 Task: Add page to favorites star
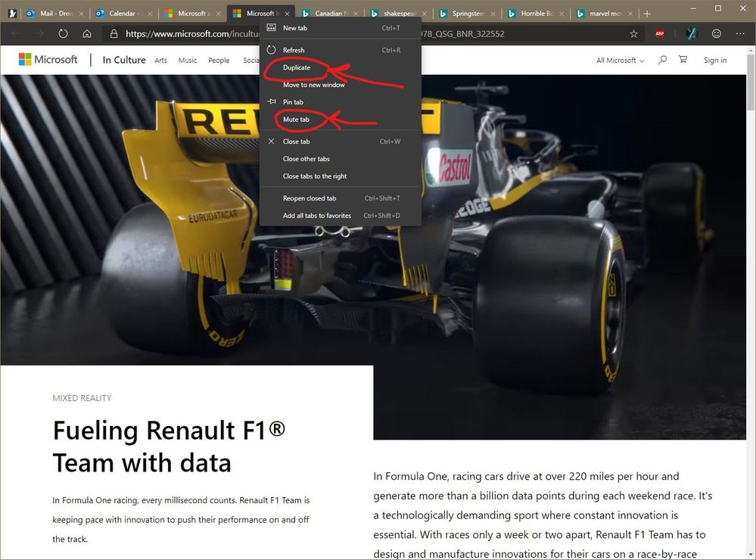pos(633,34)
